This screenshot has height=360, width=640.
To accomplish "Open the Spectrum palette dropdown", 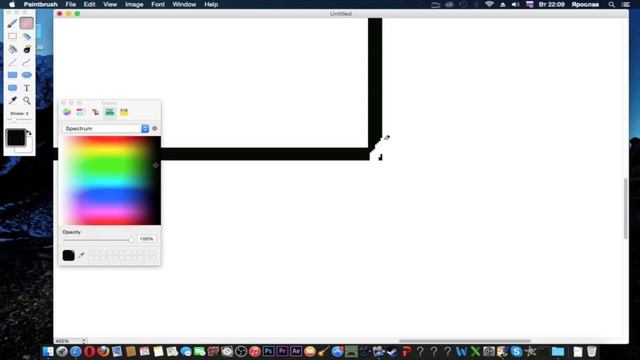I will [105, 129].
